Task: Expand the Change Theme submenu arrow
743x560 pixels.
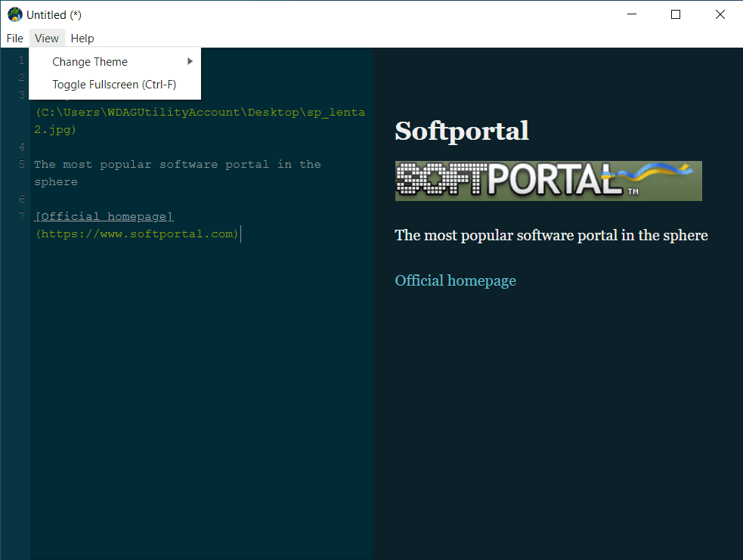Action: pos(190,61)
